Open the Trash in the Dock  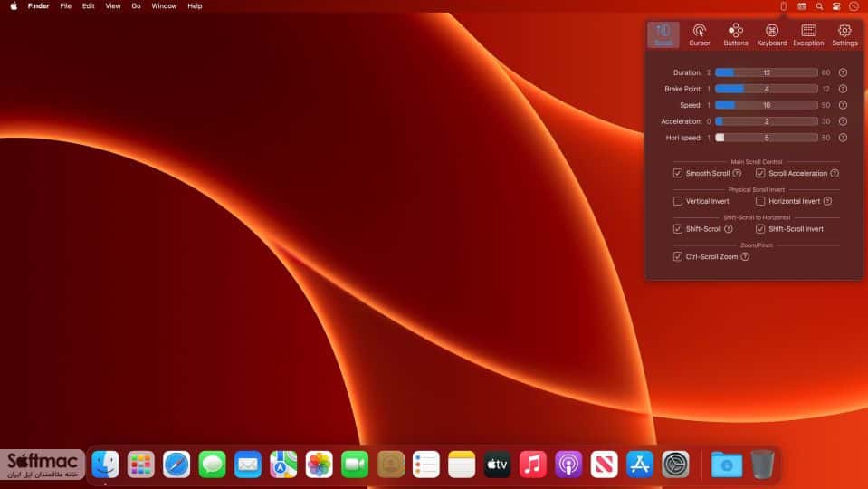tap(762, 464)
